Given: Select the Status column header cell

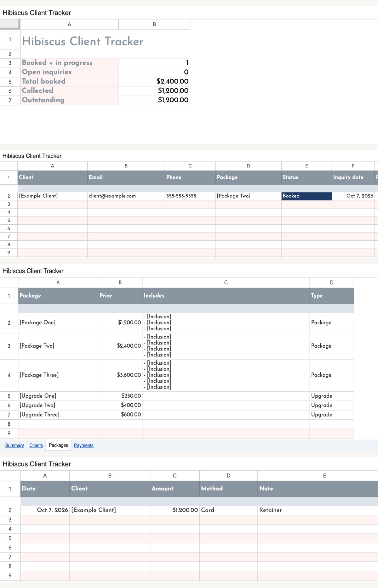Looking at the screenshot, I should point(306,177).
